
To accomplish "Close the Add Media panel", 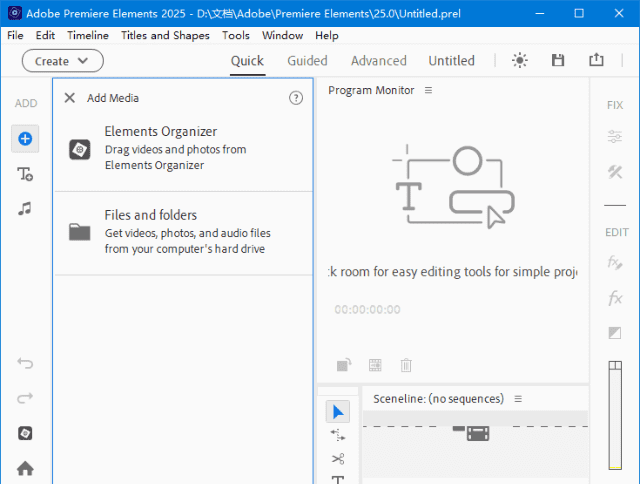I will (x=70, y=98).
